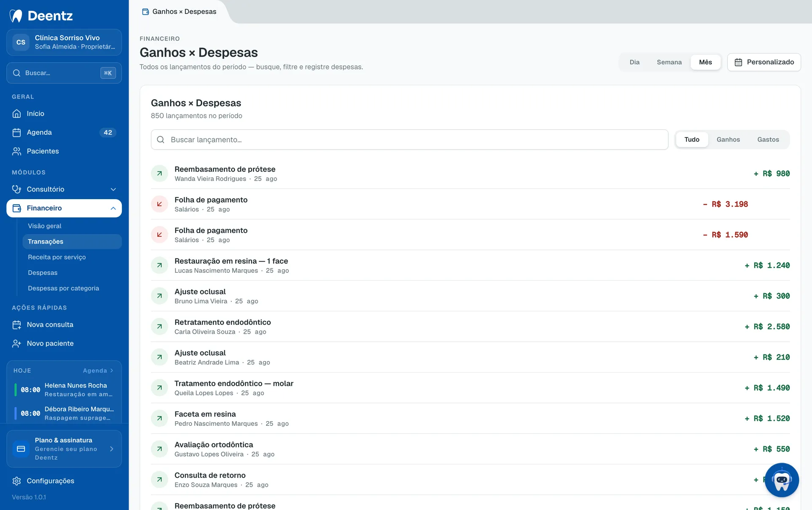Viewport: 812px width, 510px height.
Task: Click income arrow icon for Avaliação ortodôntica
Action: tap(159, 449)
